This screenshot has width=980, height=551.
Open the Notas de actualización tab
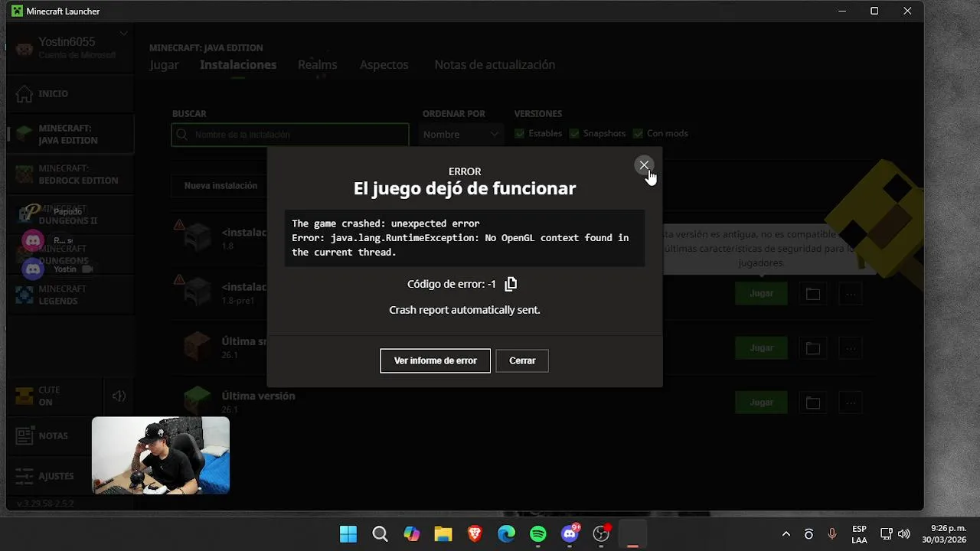point(495,65)
